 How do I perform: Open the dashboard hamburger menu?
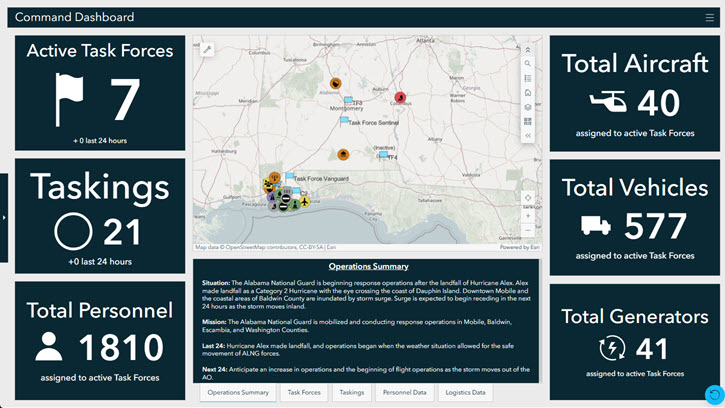710,18
